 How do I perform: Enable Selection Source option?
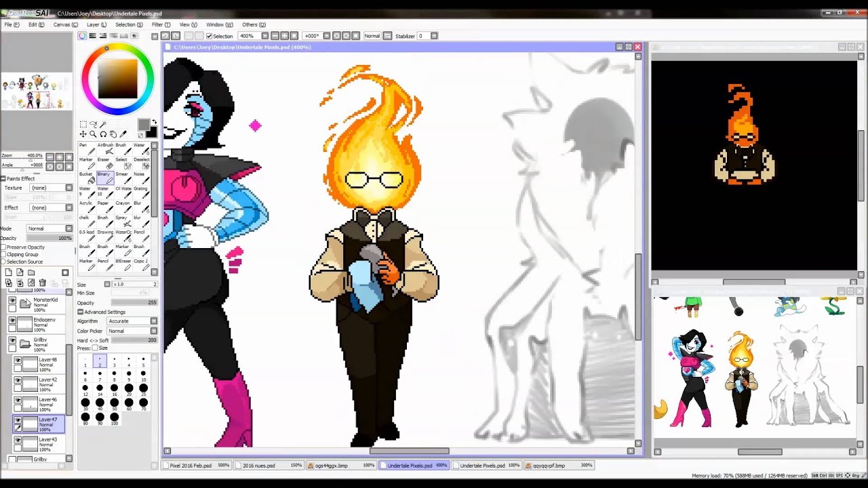3,262
